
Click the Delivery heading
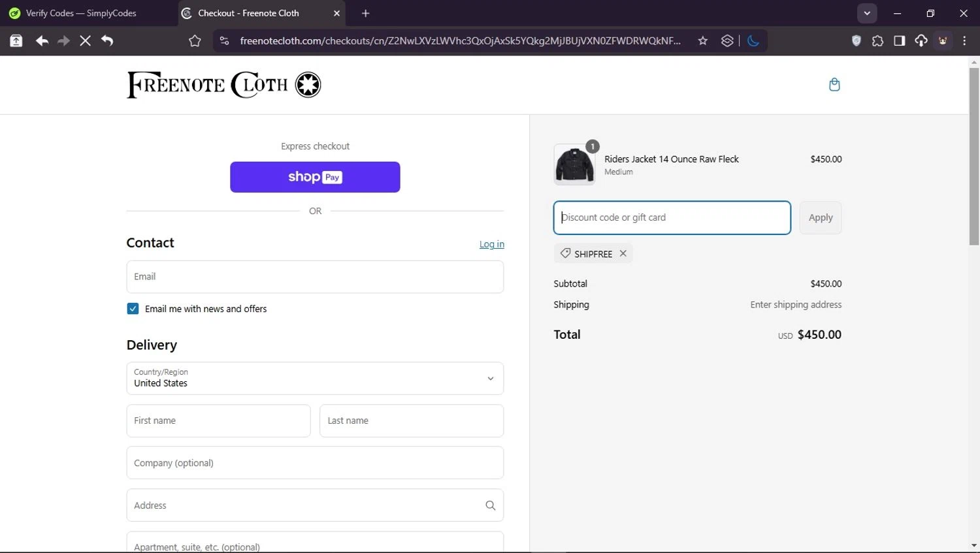152,345
